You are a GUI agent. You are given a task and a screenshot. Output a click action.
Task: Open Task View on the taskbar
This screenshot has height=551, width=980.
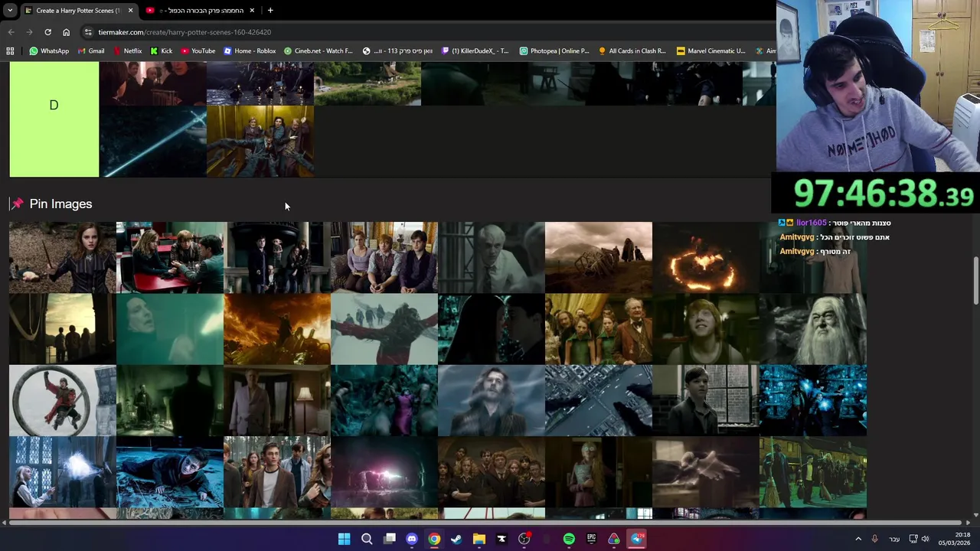[x=389, y=539]
